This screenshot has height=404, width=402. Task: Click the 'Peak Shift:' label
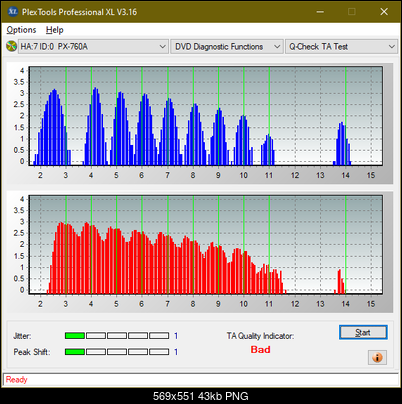[32, 352]
